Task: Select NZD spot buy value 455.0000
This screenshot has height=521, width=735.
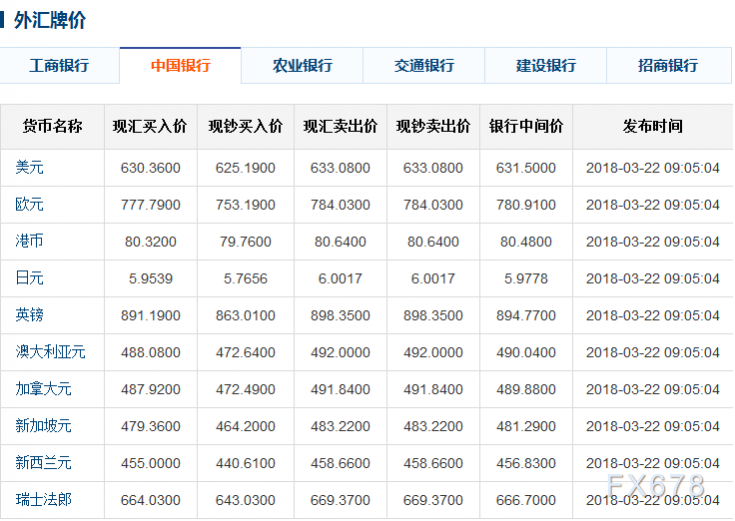Action: click(x=150, y=463)
